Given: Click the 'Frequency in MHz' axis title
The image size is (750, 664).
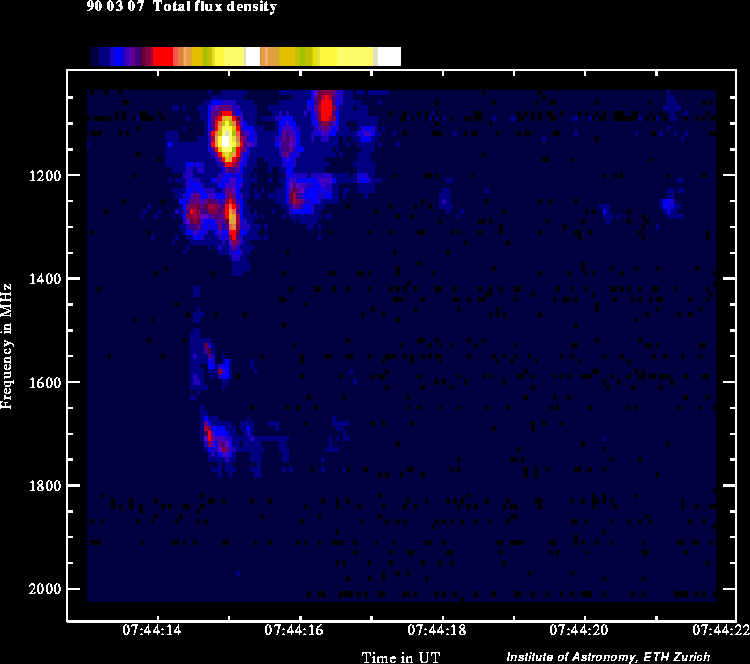Looking at the screenshot, I should 6,346.
